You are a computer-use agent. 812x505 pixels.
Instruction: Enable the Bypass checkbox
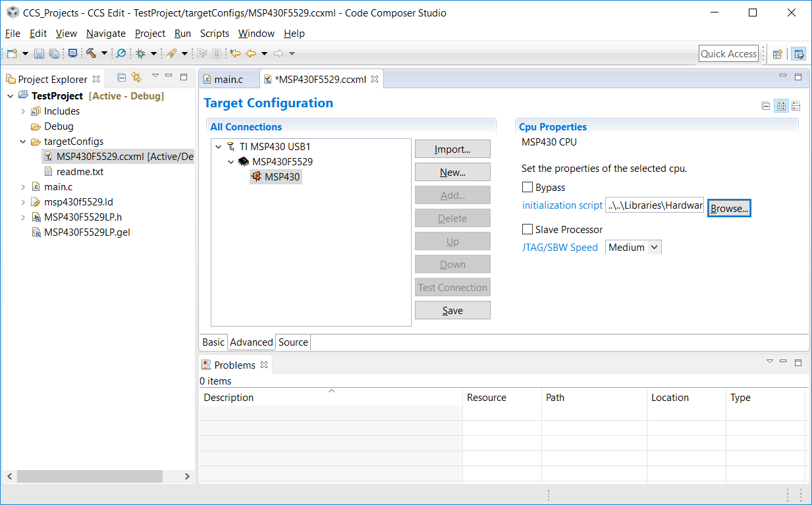click(528, 188)
